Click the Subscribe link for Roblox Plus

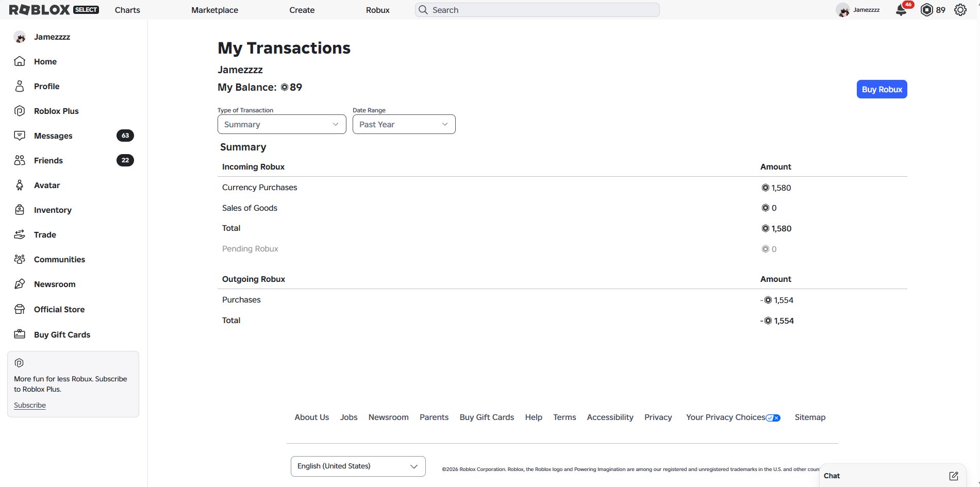pos(30,405)
